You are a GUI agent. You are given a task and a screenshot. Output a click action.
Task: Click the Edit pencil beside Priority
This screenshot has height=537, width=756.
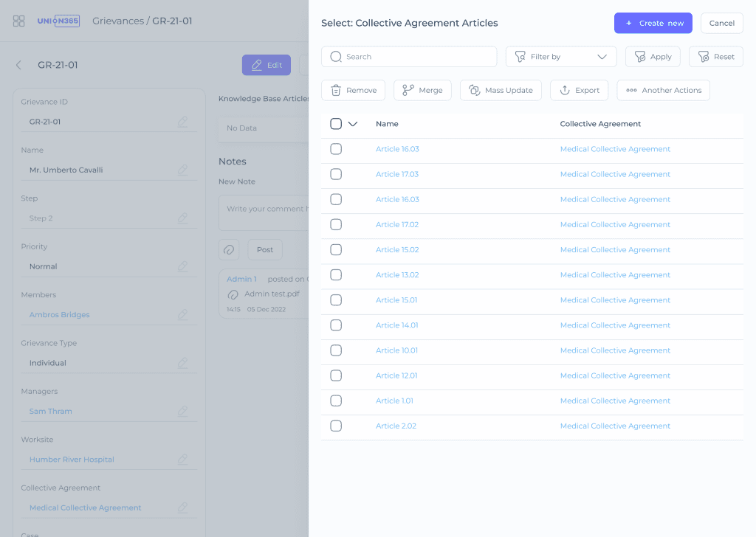(183, 266)
